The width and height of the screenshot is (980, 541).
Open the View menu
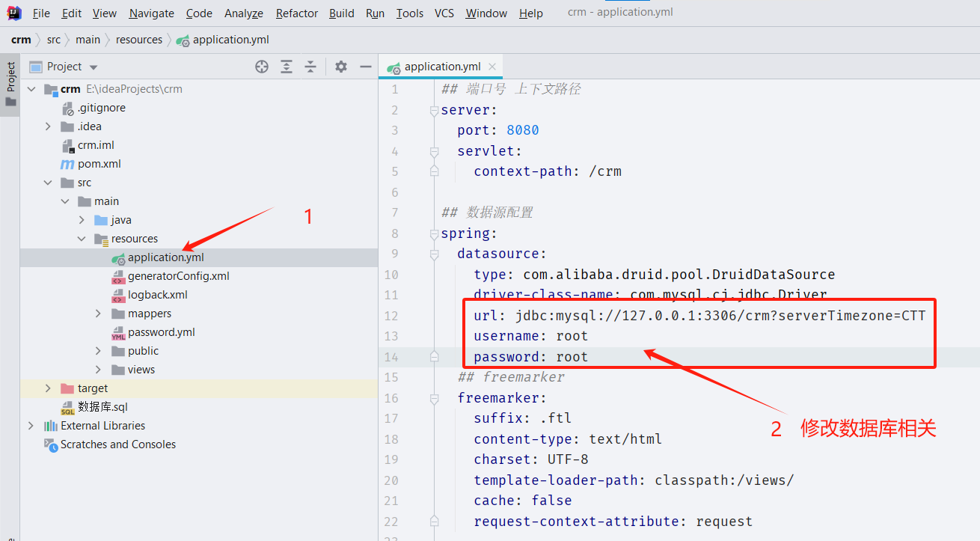(105, 13)
